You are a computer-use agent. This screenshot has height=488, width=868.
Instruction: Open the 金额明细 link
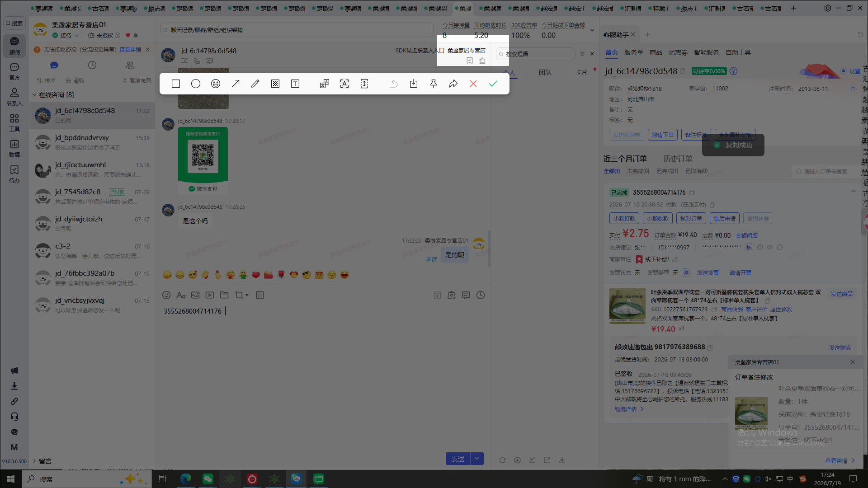coord(747,235)
